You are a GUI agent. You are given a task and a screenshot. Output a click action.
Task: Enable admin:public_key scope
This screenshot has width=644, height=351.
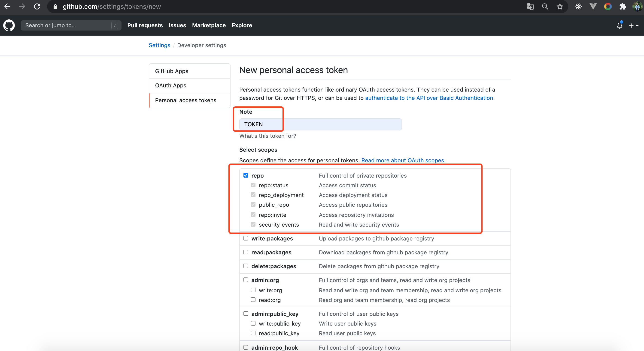click(x=246, y=314)
